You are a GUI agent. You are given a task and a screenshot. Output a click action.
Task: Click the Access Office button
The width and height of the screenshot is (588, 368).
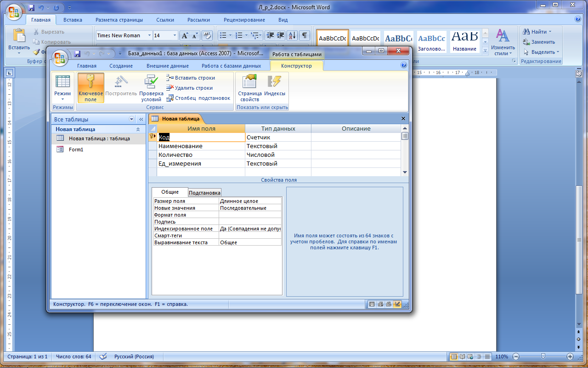[x=61, y=57]
